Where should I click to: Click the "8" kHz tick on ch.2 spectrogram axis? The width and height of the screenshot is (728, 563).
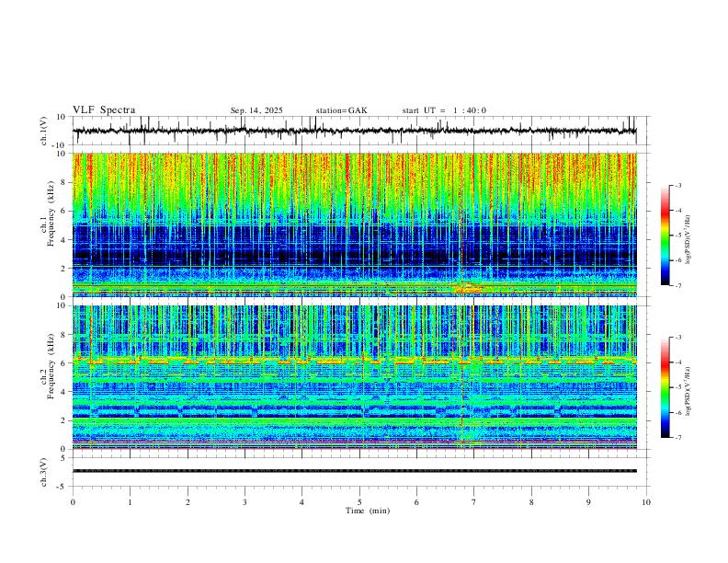64,335
